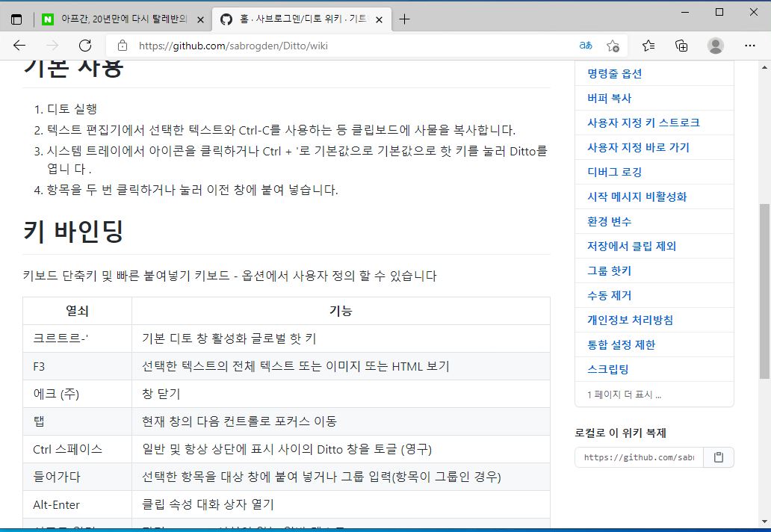The width and height of the screenshot is (771, 532).
Task: Add this page to favorites
Action: [613, 46]
